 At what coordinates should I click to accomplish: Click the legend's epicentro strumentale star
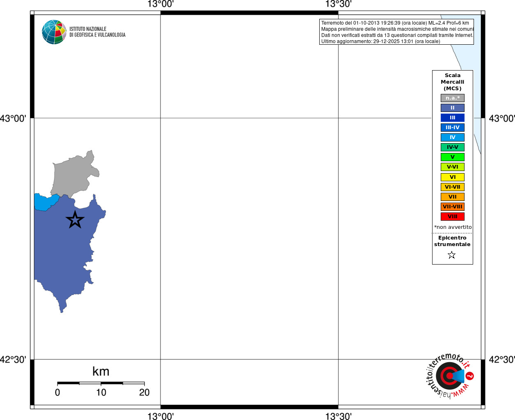click(x=452, y=255)
